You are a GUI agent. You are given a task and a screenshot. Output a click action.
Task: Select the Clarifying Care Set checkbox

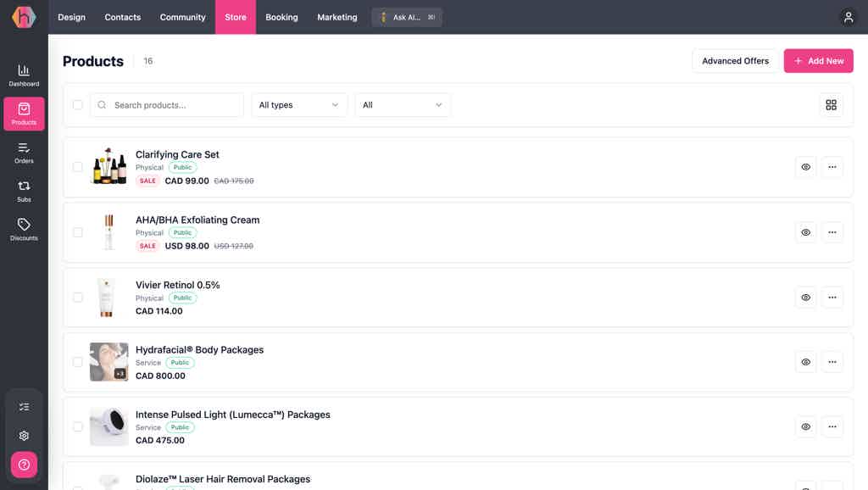pyautogui.click(x=77, y=167)
